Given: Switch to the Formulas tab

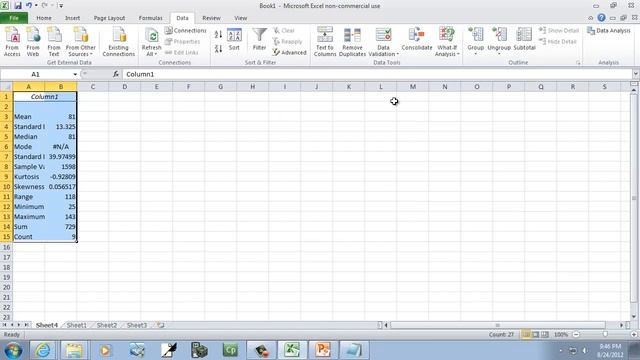Looking at the screenshot, I should 150,18.
